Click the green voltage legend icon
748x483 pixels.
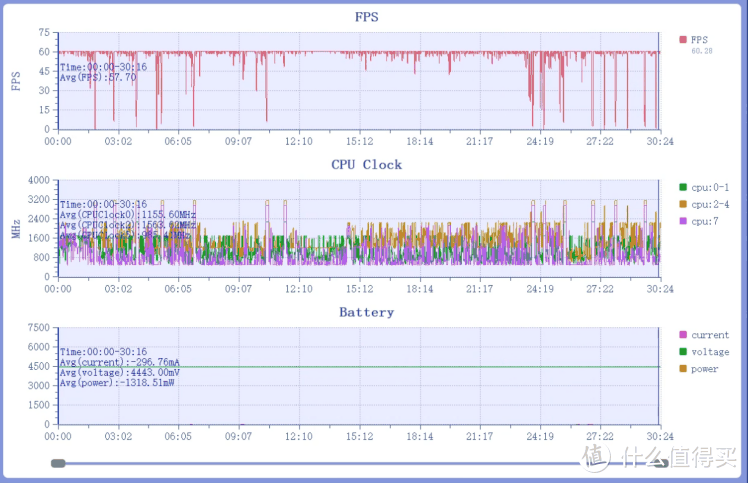[x=683, y=352]
